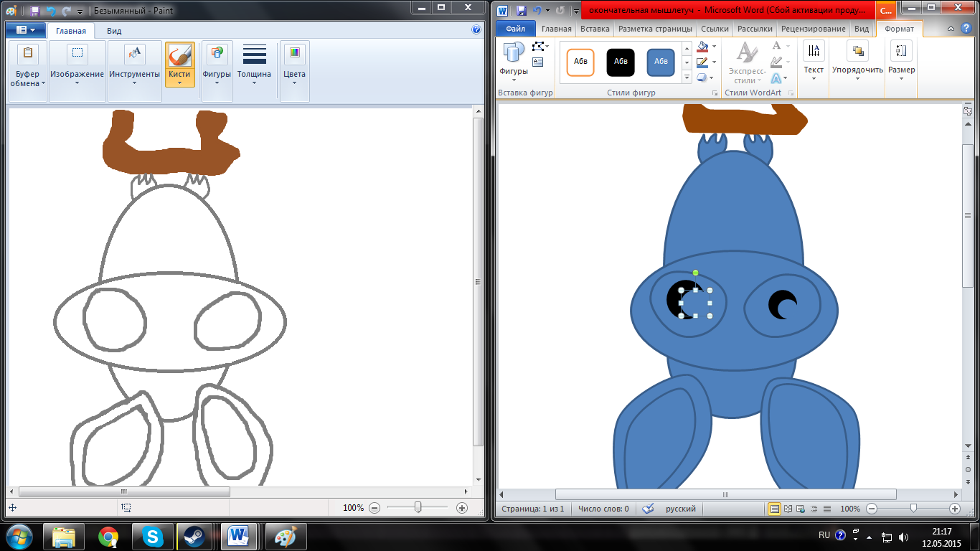Apply the black-filled Абв shape style
Viewport: 980px width, 551px height.
pyautogui.click(x=621, y=62)
